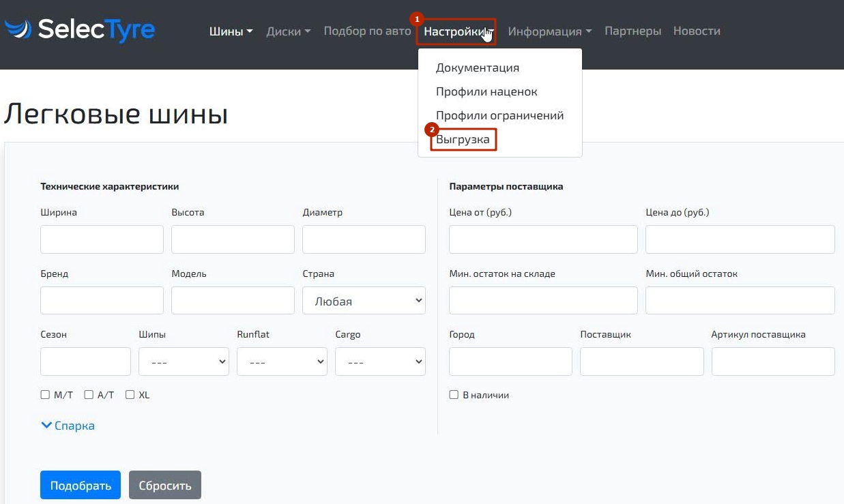The image size is (844, 504).
Task: Toggle the XL checkbox
Action: [130, 395]
